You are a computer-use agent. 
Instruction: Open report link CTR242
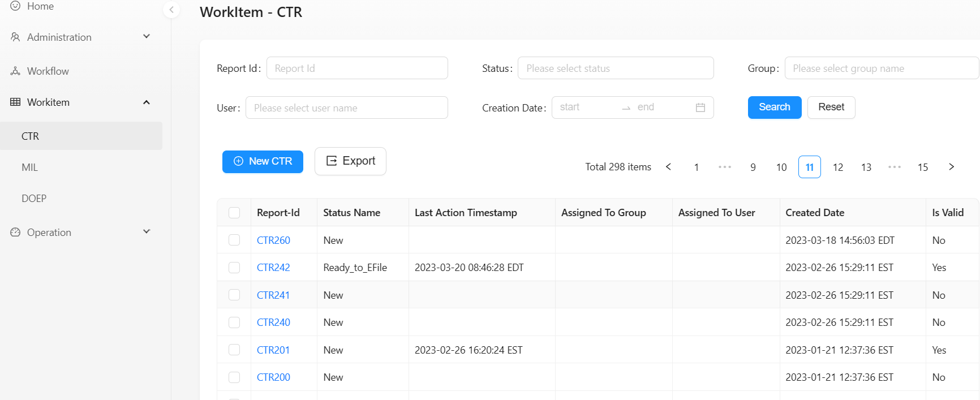coord(273,268)
